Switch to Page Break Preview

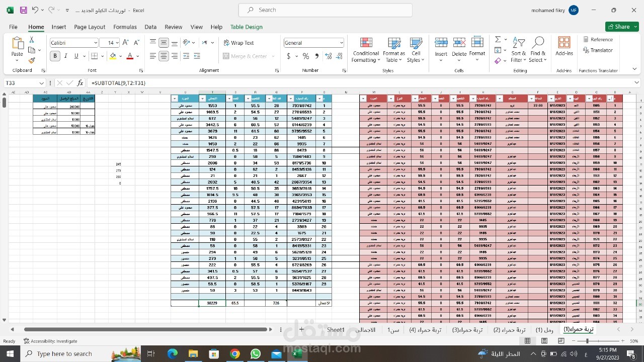tap(561, 341)
